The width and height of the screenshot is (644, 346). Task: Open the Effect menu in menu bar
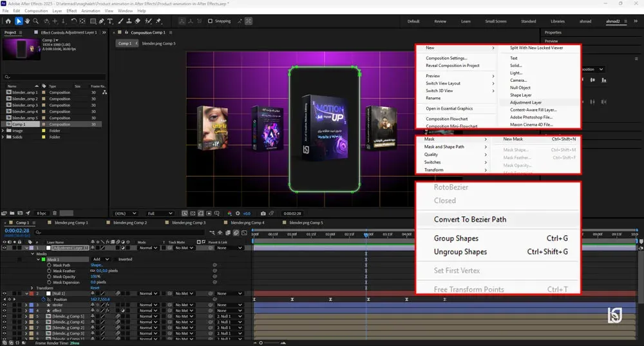point(71,11)
